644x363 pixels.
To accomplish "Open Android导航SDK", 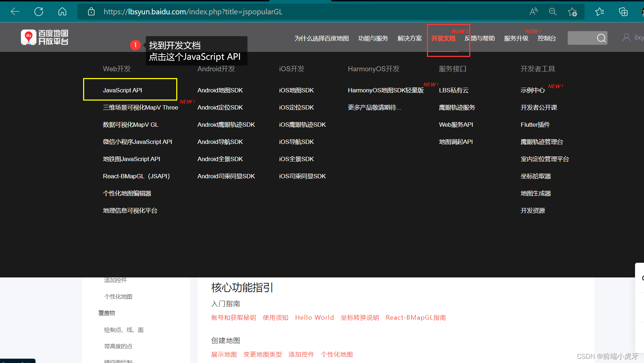I will pos(220,142).
